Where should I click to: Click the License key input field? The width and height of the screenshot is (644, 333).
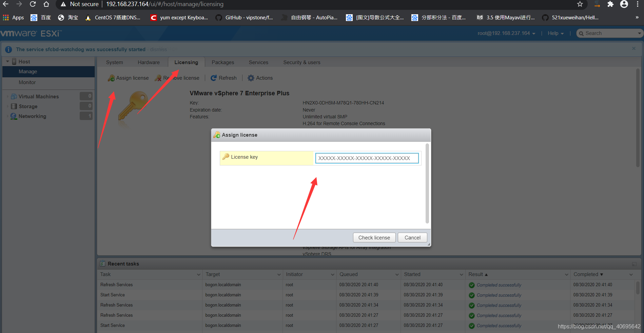point(367,158)
